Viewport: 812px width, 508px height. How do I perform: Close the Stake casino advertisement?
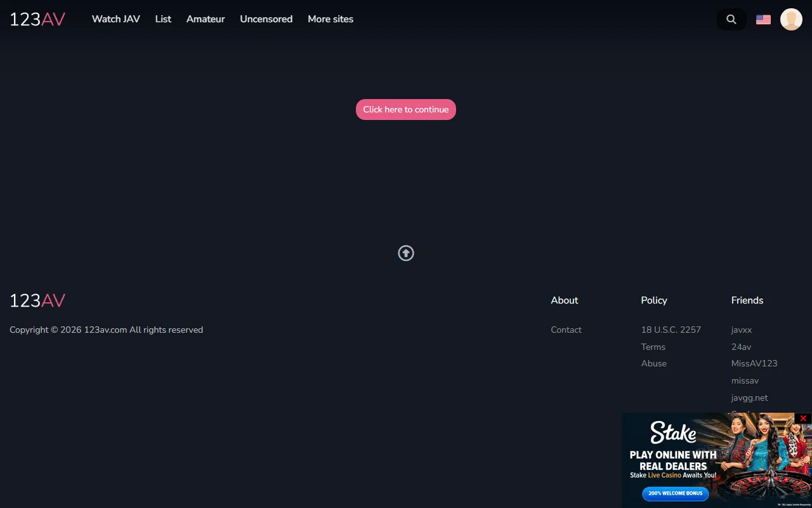point(803,418)
